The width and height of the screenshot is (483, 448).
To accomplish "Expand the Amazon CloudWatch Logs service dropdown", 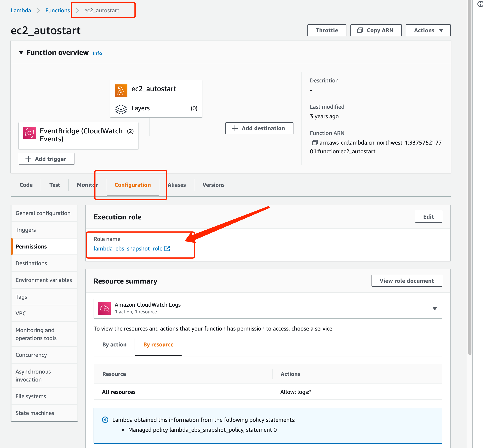I will [x=435, y=308].
